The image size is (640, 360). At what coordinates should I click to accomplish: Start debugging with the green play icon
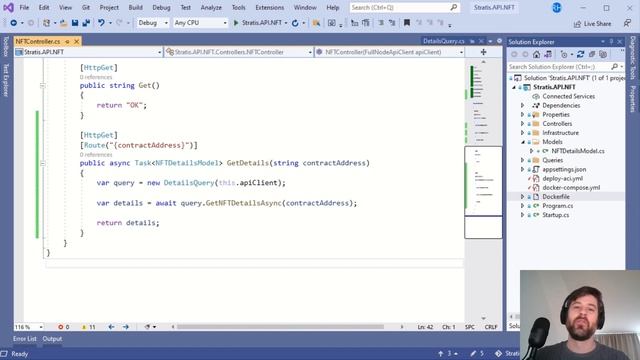[x=236, y=23]
